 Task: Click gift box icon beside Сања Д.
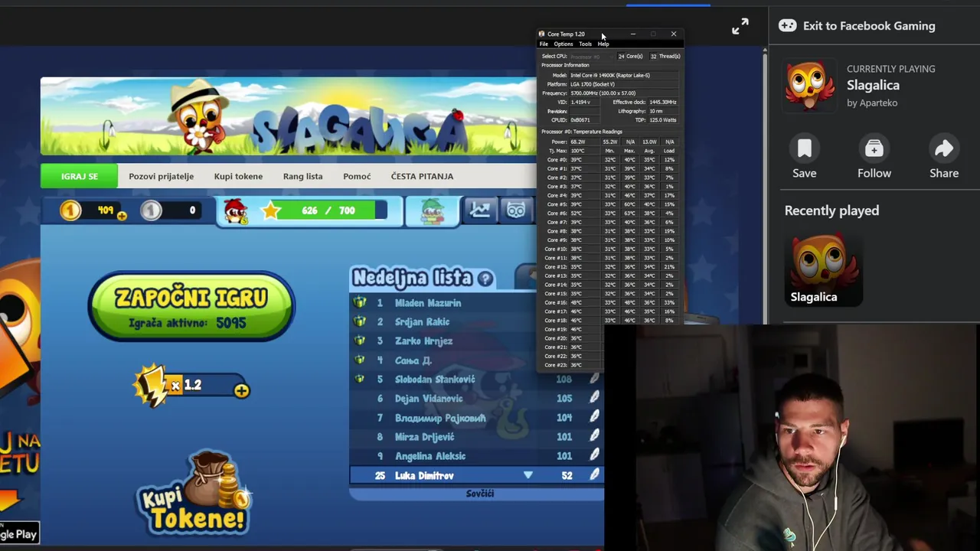pos(359,360)
